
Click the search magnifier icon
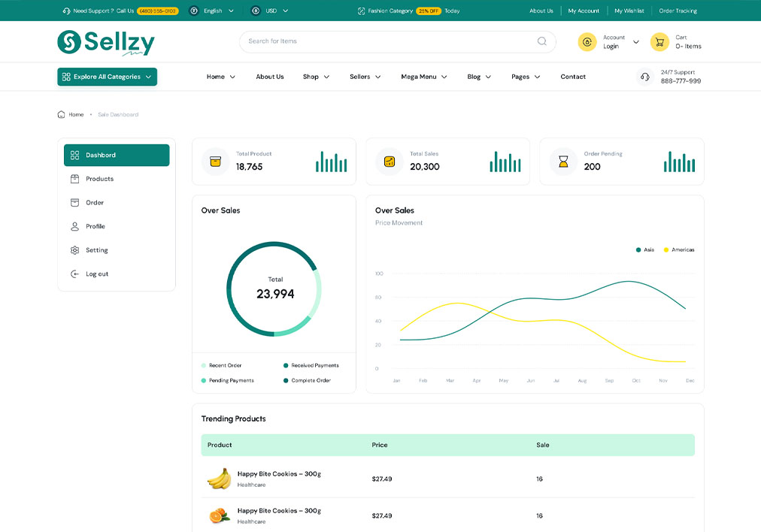point(541,41)
